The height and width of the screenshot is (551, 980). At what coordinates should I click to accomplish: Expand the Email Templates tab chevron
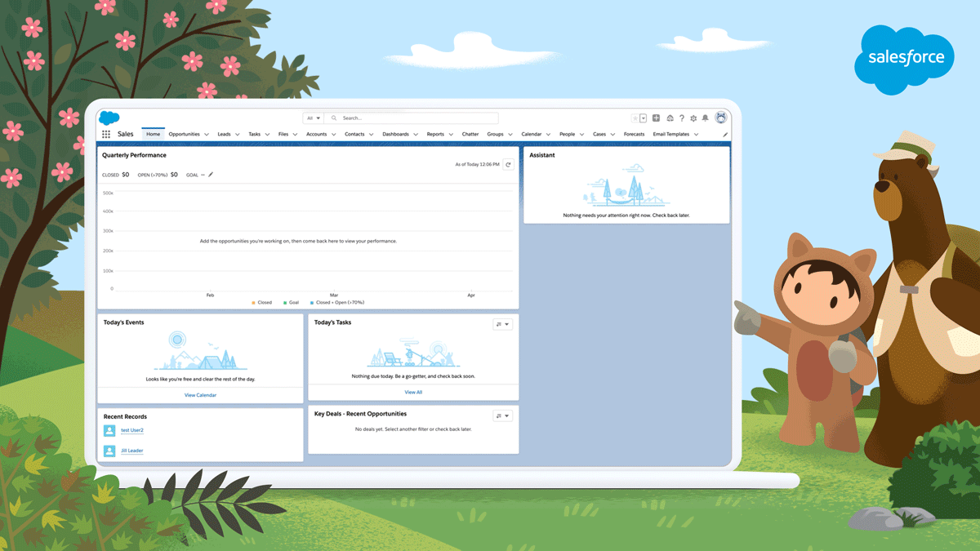697,135
